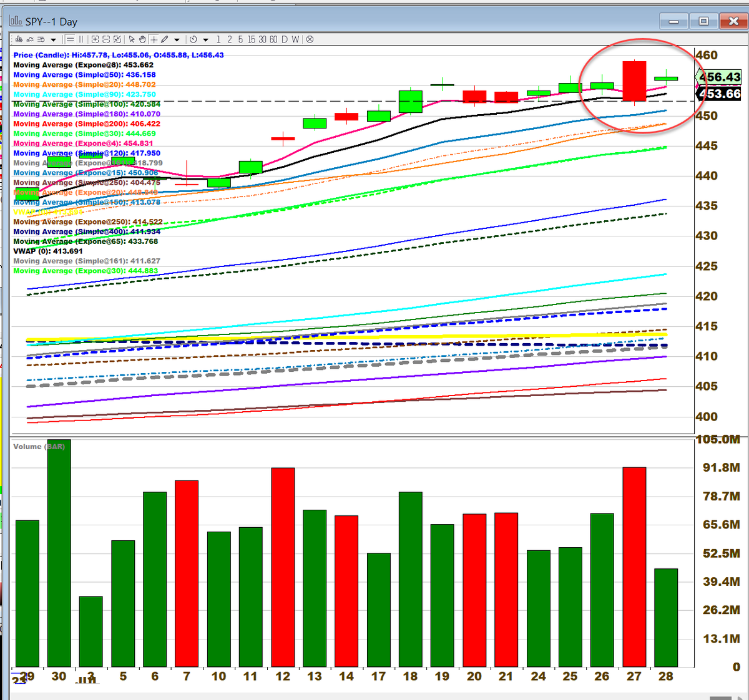The width and height of the screenshot is (749, 700).
Task: Click the large red candle on the 27th
Action: coord(634,81)
